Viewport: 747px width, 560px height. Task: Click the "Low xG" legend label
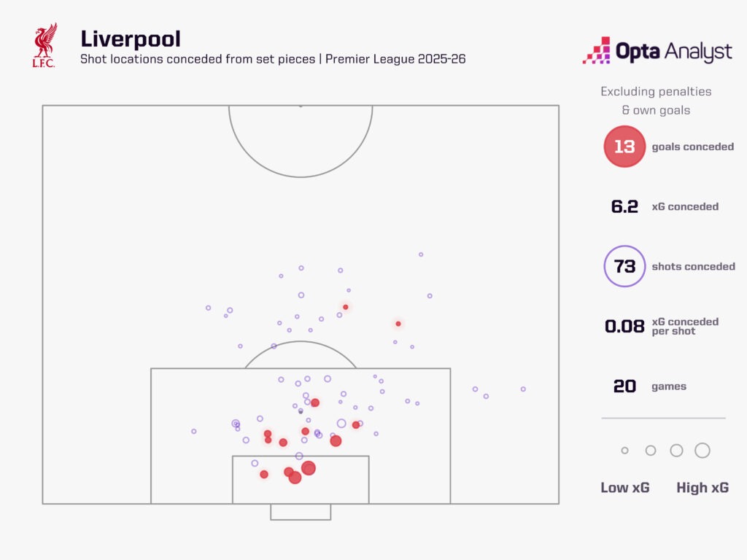(624, 488)
